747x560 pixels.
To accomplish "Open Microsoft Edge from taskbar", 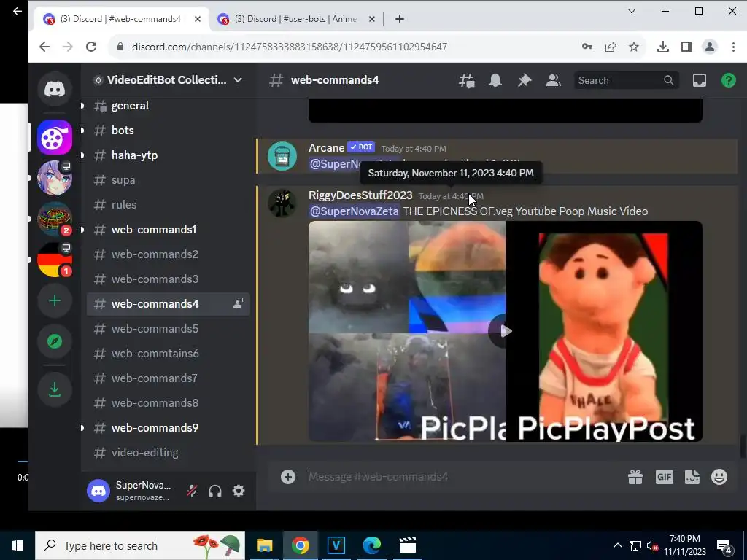I will coord(371,545).
